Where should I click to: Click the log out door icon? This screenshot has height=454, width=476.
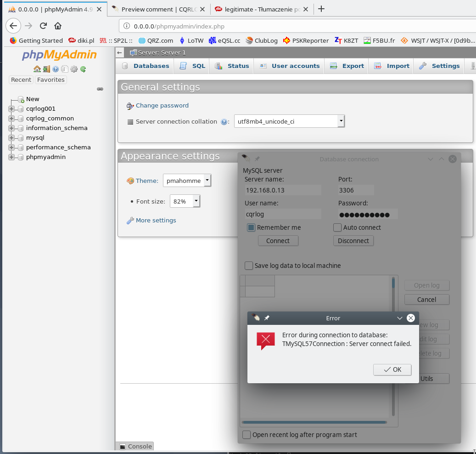coord(46,69)
